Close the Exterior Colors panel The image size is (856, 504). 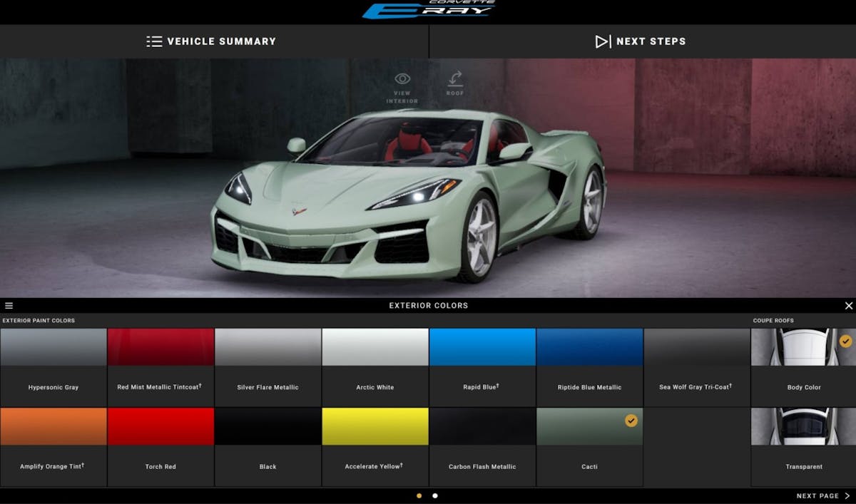tap(848, 306)
